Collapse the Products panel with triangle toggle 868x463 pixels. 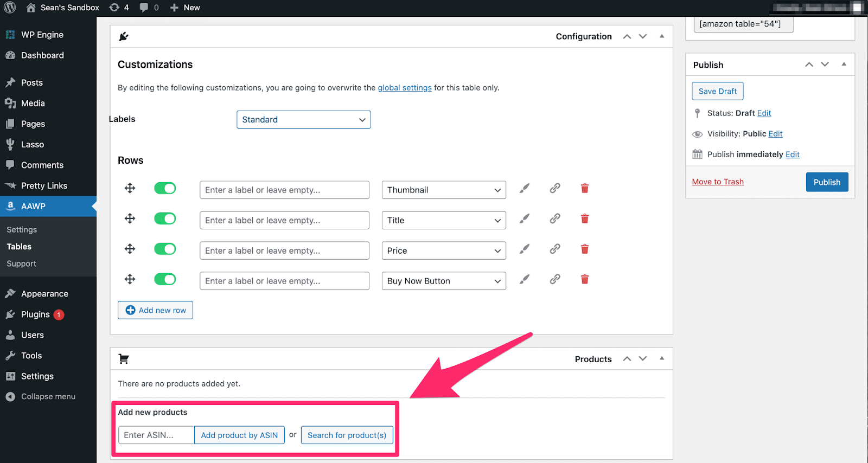tap(662, 358)
